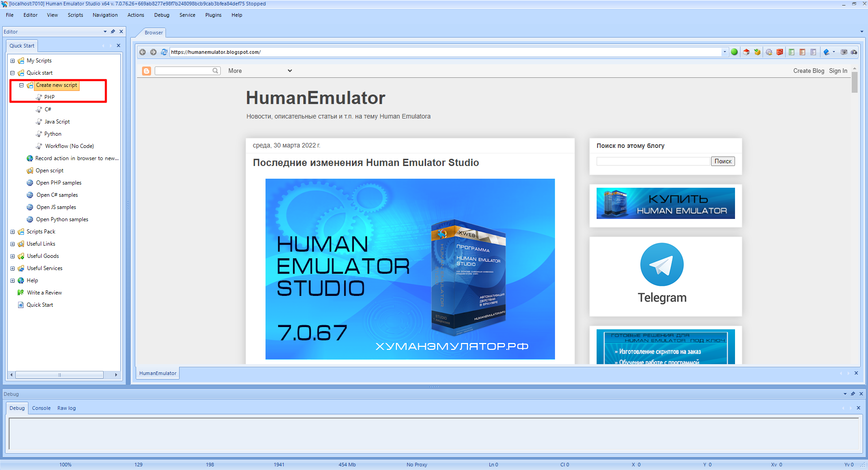Pin the Debug panel with pushpin icon
This screenshot has height=470, width=868.
click(853, 394)
